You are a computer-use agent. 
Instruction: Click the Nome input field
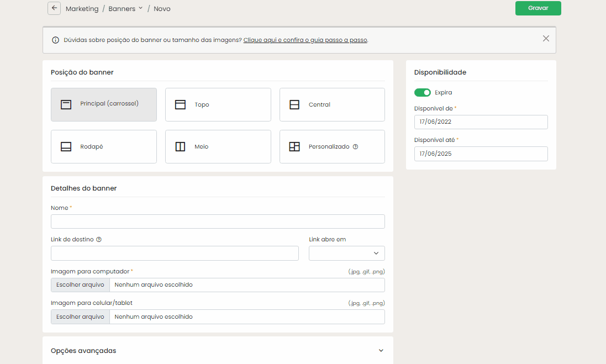[218, 221]
